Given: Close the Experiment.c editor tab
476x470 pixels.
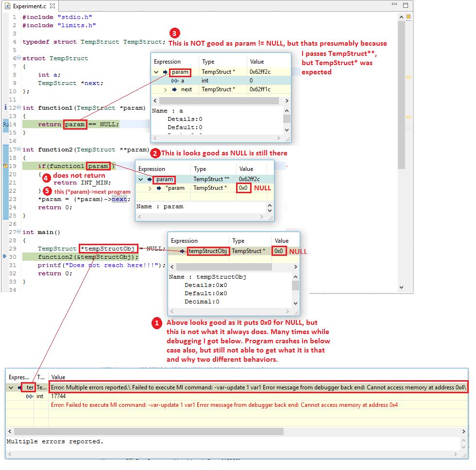Looking at the screenshot, I should click(x=52, y=6).
